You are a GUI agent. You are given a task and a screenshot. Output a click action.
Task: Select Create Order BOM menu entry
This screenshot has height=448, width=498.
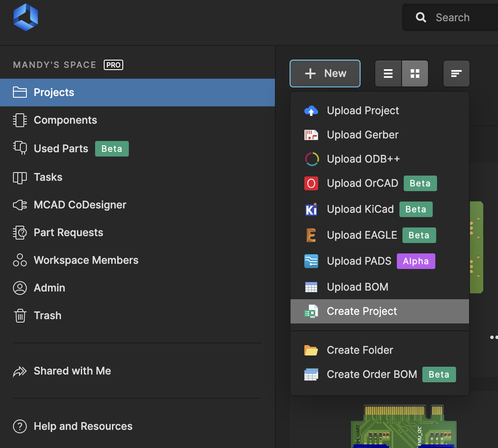(372, 374)
